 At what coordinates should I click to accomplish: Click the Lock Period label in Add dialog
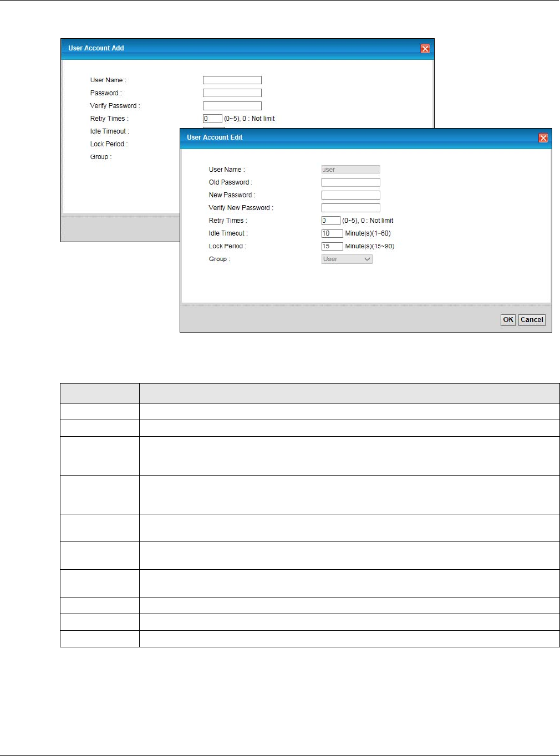[x=109, y=144]
